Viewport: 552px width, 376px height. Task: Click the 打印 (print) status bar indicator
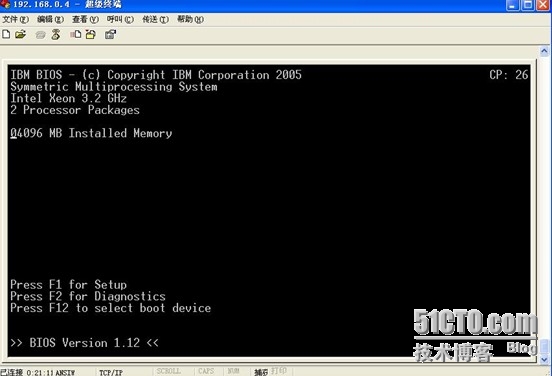click(279, 371)
